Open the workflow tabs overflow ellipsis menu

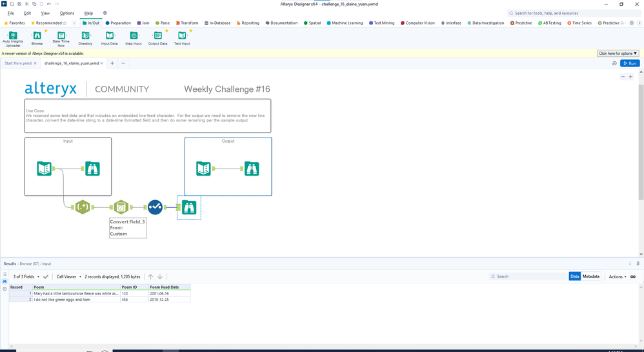123,63
